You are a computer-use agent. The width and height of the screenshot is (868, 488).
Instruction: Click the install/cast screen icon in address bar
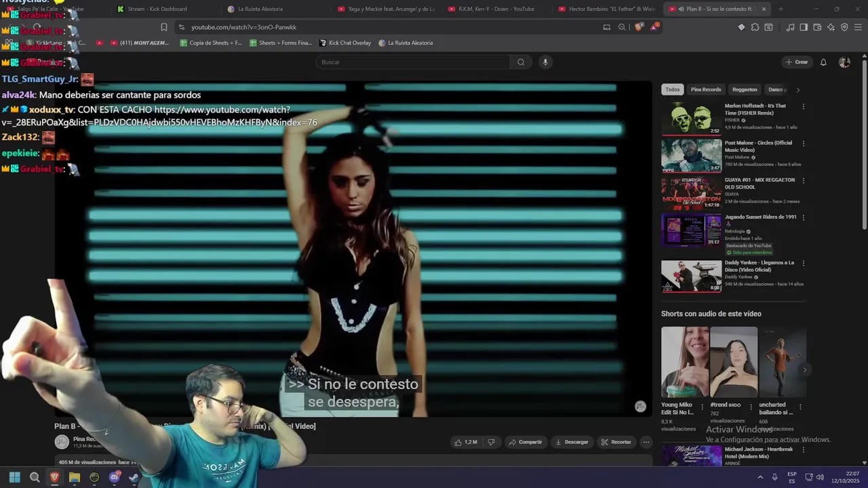pos(606,27)
